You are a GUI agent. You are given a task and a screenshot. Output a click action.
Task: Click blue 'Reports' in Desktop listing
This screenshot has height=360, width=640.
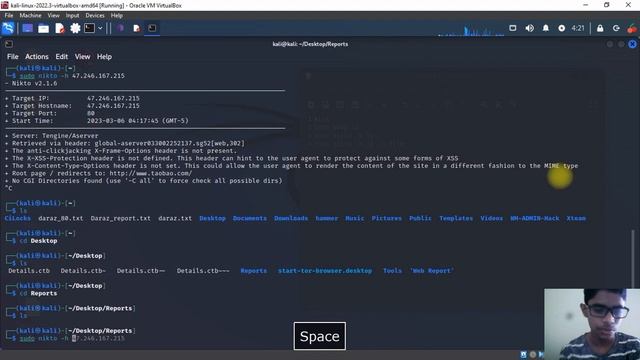[x=253, y=271]
